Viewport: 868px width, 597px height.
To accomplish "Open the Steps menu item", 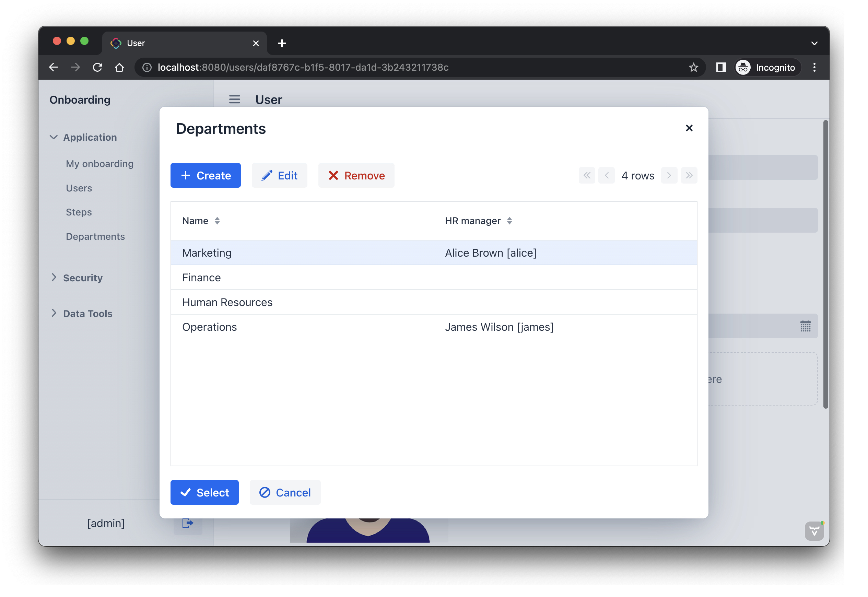I will click(x=79, y=212).
